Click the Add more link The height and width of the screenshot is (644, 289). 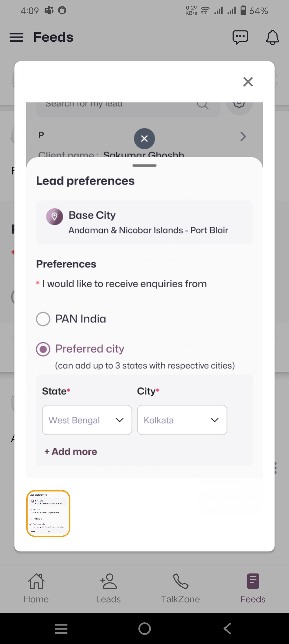point(71,452)
